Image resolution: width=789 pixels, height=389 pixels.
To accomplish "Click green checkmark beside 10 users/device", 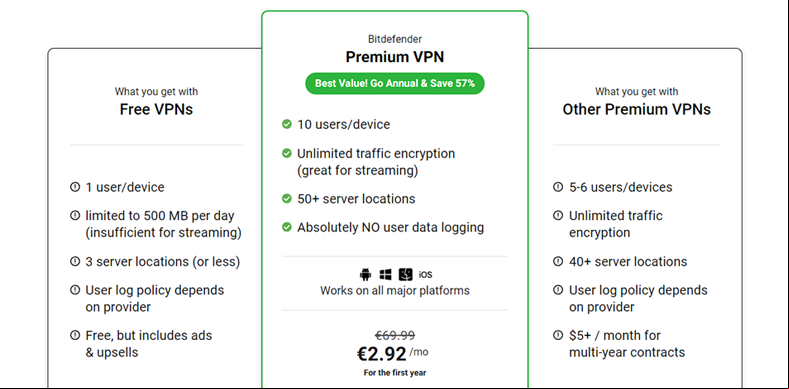I will [x=287, y=124].
